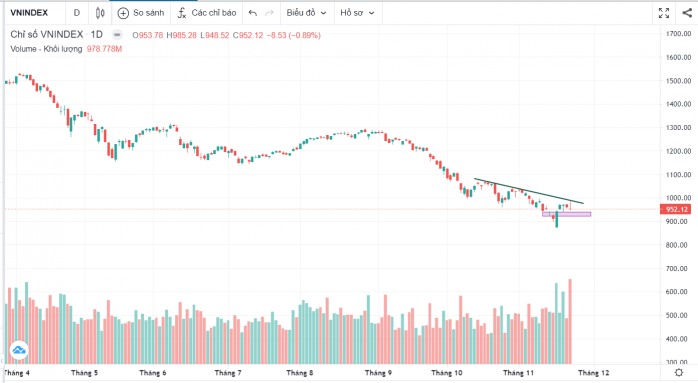Screen dimensions: 698x383
Task: Expand the Hồ sơ dropdown
Action: point(357,13)
